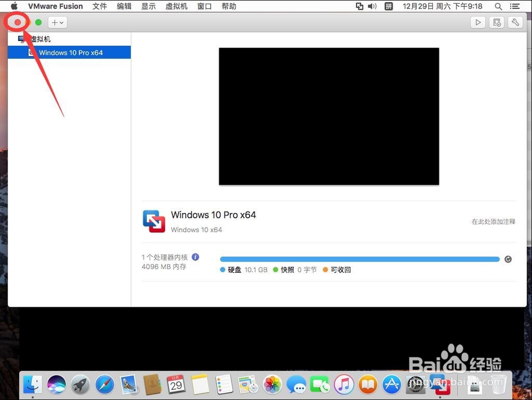Viewport: 532px width, 400px height.
Task: Open the add (+) dropdown in the toolbar
Action: pos(57,22)
